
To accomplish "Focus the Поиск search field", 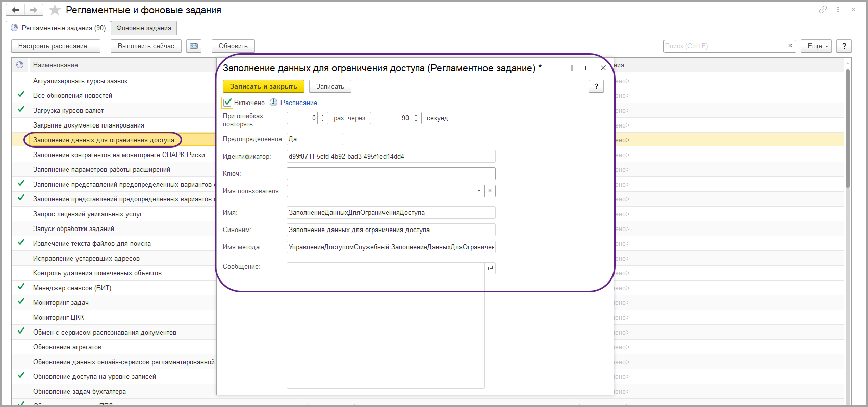I will [724, 46].
